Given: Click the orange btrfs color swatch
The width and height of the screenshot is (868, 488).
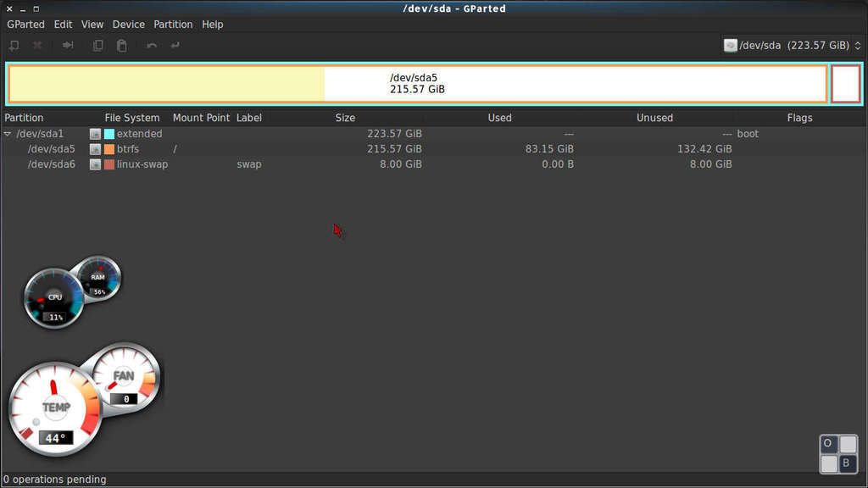Looking at the screenshot, I should click(108, 149).
